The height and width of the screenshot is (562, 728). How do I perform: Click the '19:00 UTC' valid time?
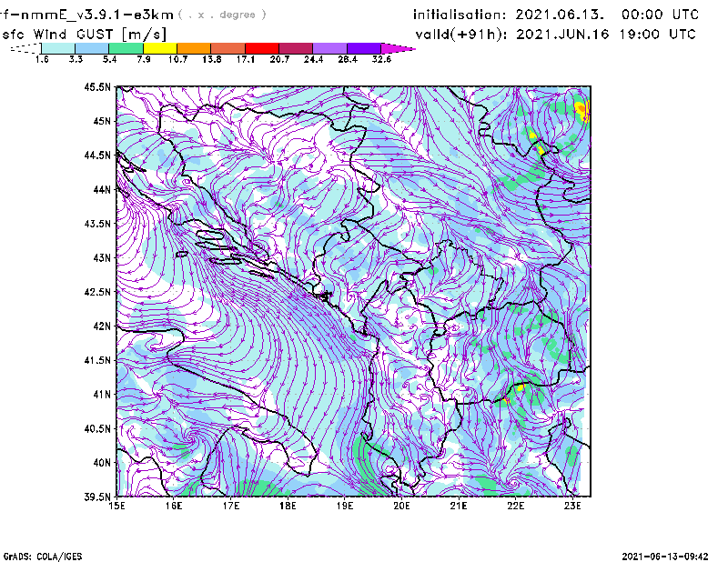(x=657, y=35)
